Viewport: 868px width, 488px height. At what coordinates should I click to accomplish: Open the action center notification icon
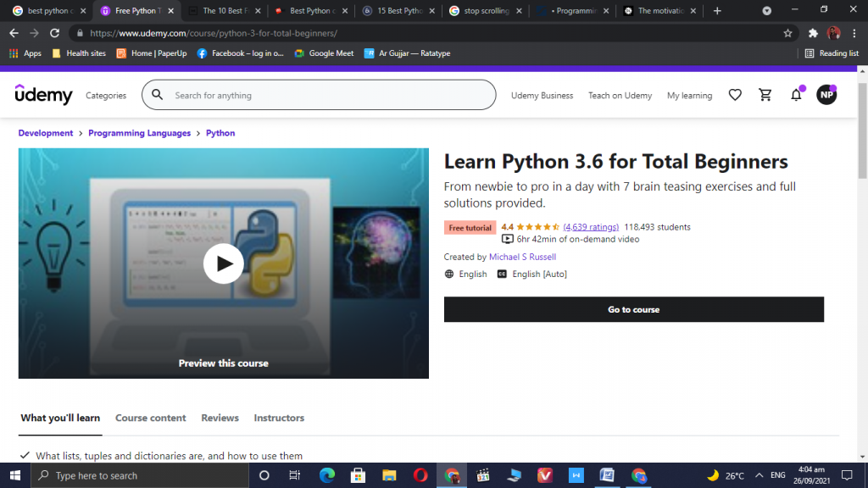(x=847, y=475)
